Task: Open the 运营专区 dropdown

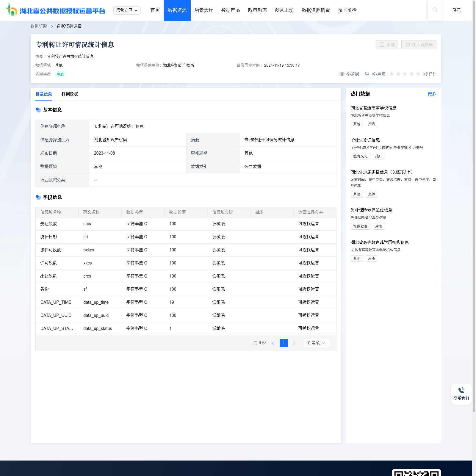Action: pos(127,10)
